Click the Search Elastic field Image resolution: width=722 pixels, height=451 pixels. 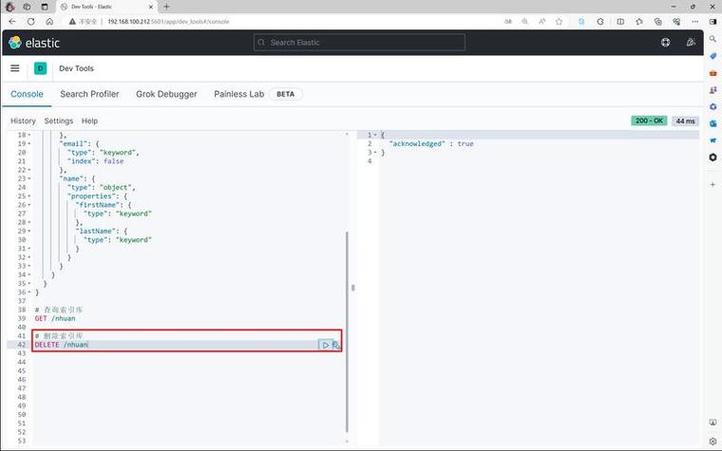click(x=359, y=42)
